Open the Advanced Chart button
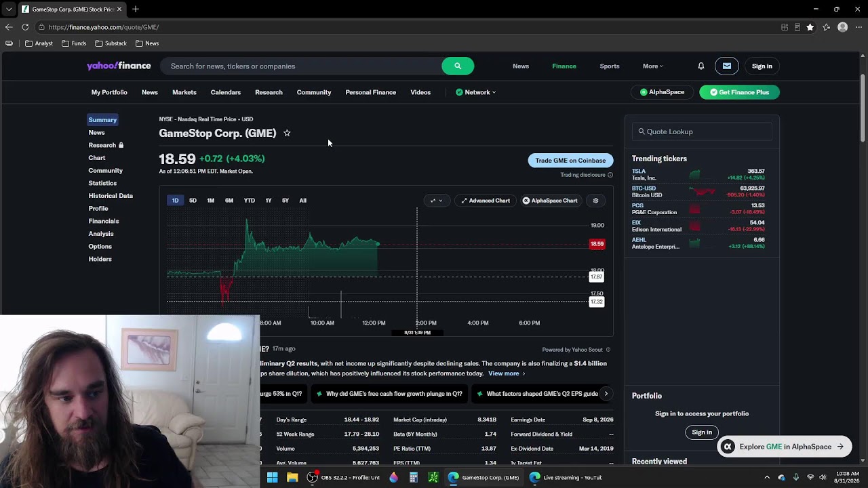Image resolution: width=868 pixels, height=488 pixels. pos(486,201)
